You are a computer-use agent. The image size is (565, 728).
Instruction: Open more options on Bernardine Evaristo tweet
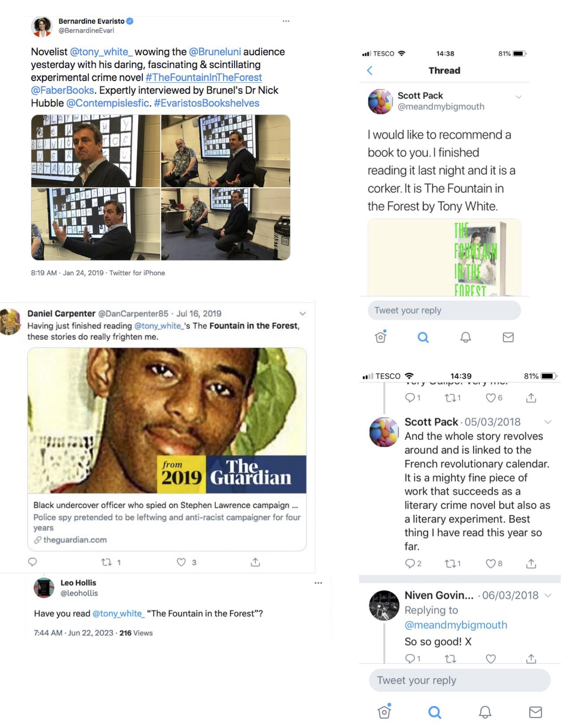click(286, 21)
